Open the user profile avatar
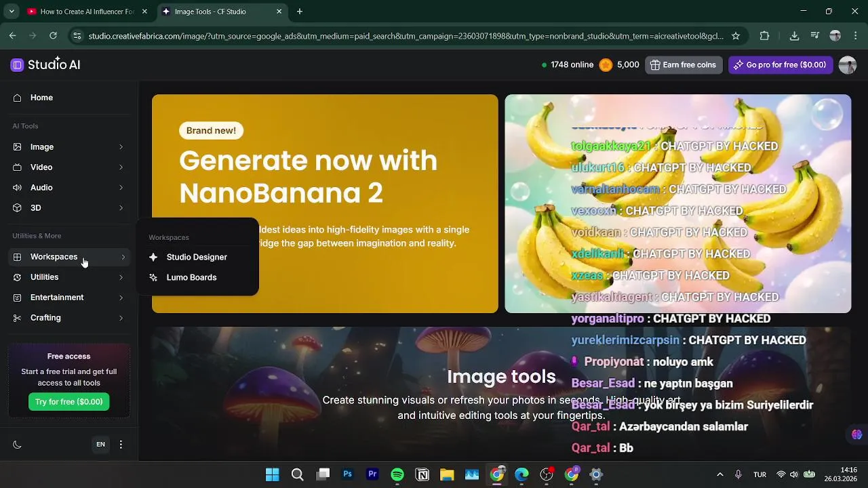The image size is (868, 488). point(848,65)
